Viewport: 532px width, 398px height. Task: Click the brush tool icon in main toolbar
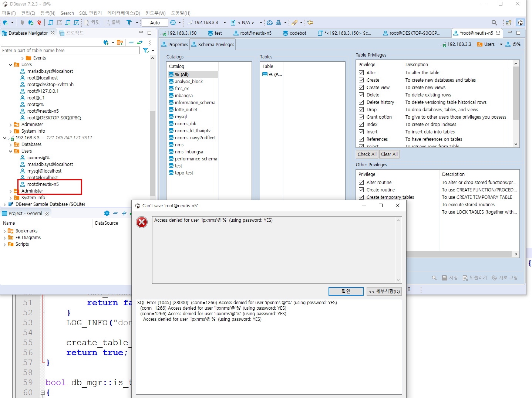point(294,23)
